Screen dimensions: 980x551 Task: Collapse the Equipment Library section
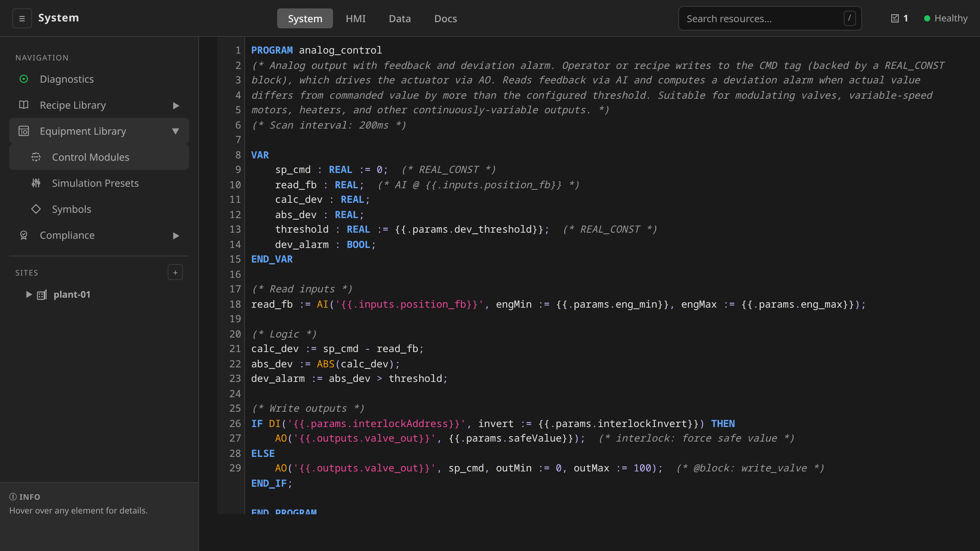point(176,131)
